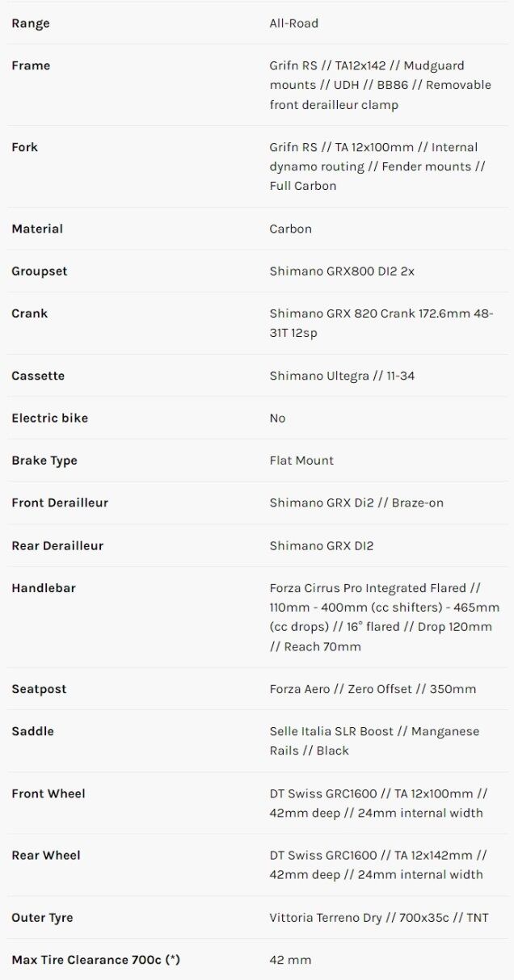Select the Carbon material value
This screenshot has width=514, height=980.
coord(290,229)
